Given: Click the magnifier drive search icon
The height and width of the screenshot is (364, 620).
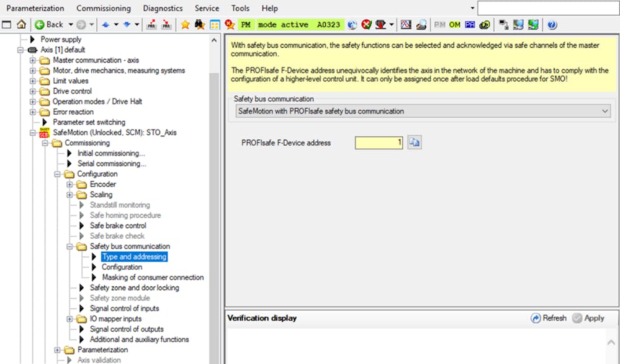Looking at the screenshot, I should (421, 25).
